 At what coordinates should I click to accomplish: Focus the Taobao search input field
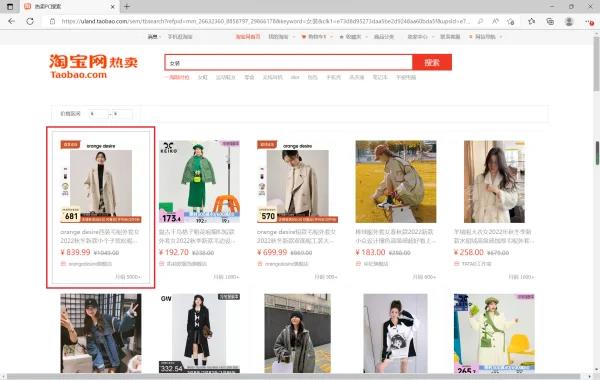click(289, 63)
